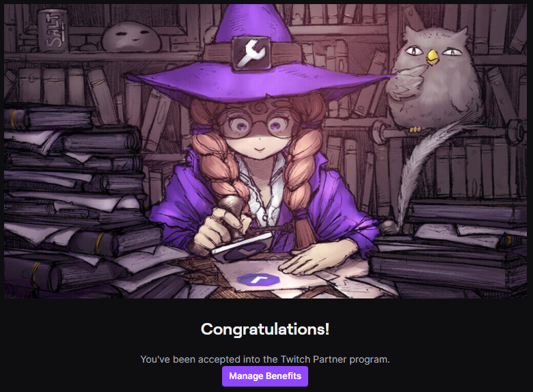Click the witch's round glasses
The width and height of the screenshot is (533, 392).
257,126
